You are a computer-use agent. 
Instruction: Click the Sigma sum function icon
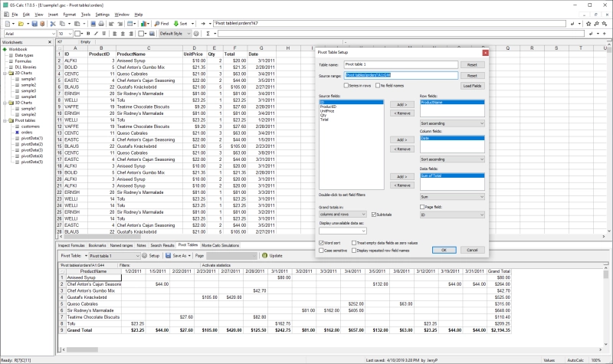click(x=208, y=34)
